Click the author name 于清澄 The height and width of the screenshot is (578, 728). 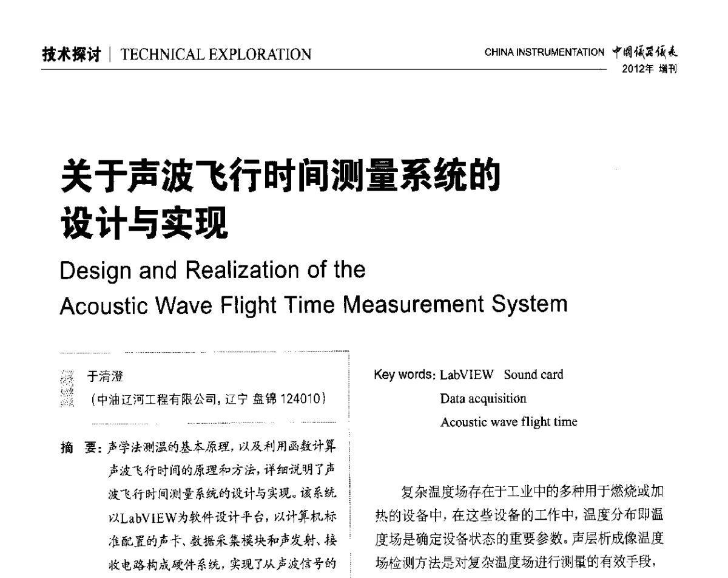106,375
